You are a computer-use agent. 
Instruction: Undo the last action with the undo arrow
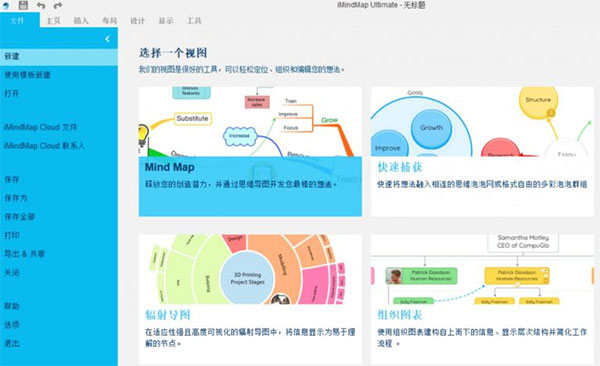coord(41,5)
